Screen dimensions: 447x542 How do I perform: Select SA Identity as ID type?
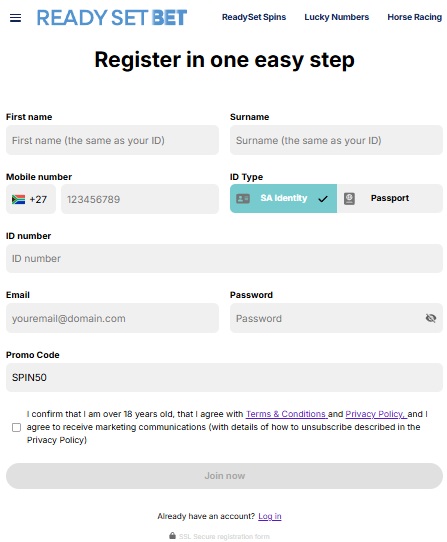(x=283, y=198)
